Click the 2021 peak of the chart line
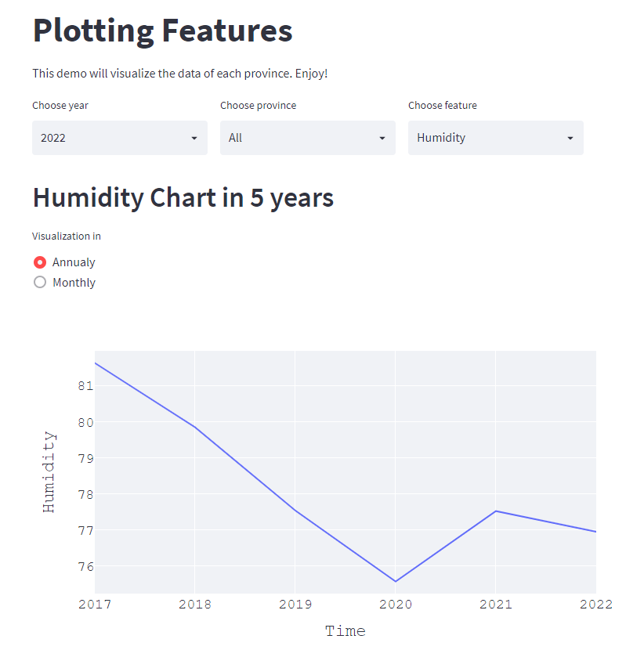The image size is (644, 650). [496, 511]
